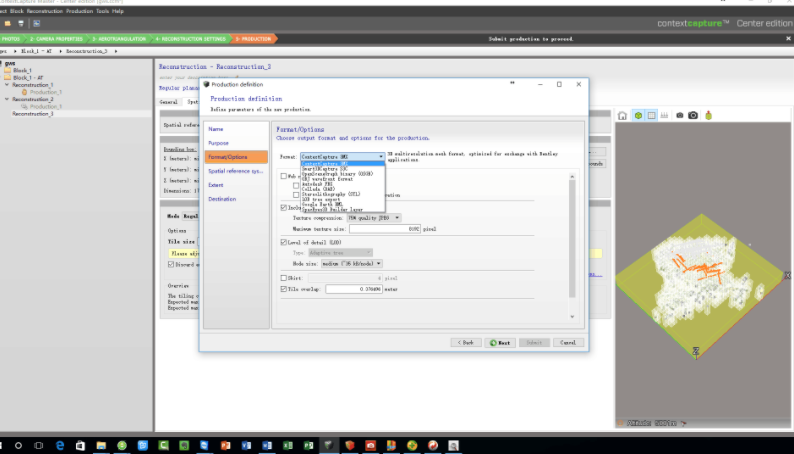This screenshot has width=794, height=454.
Task: Click the Cancel button
Action: 568,343
